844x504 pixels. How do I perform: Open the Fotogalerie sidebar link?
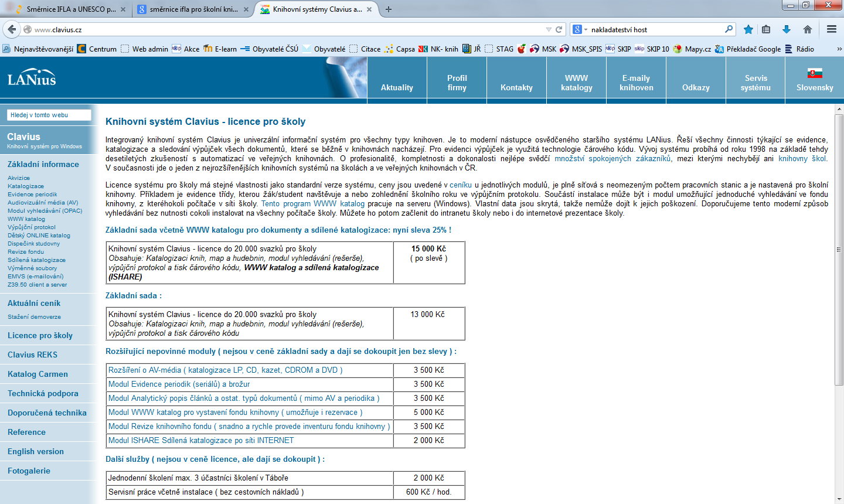tap(29, 471)
